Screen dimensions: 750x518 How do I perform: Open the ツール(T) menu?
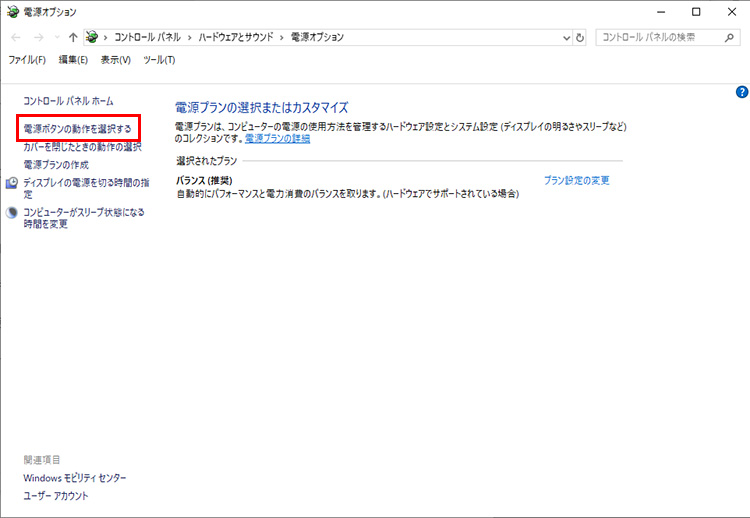coord(159,60)
